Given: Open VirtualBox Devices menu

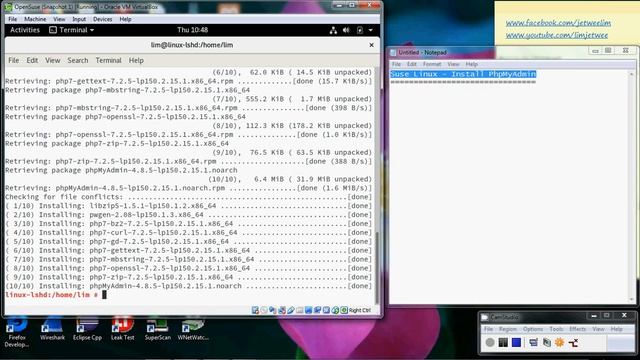Looking at the screenshot, I should coord(102,19).
